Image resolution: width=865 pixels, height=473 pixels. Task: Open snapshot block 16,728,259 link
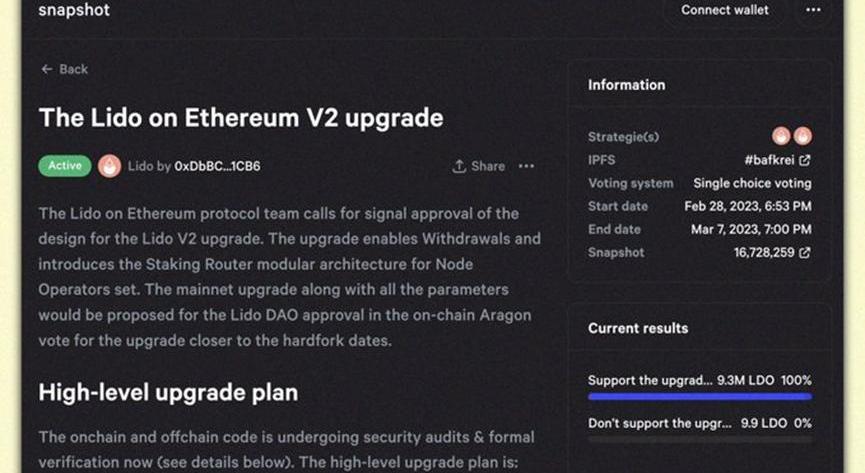(764, 253)
